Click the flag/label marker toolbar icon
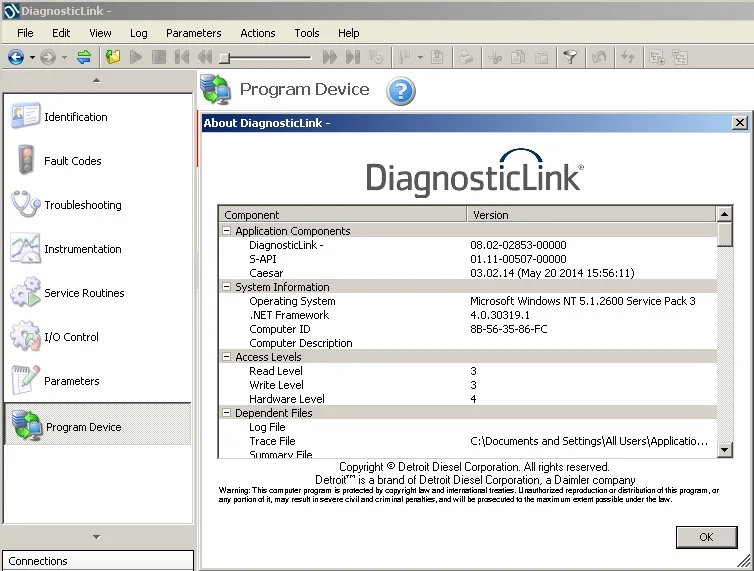754x571 pixels. [404, 58]
